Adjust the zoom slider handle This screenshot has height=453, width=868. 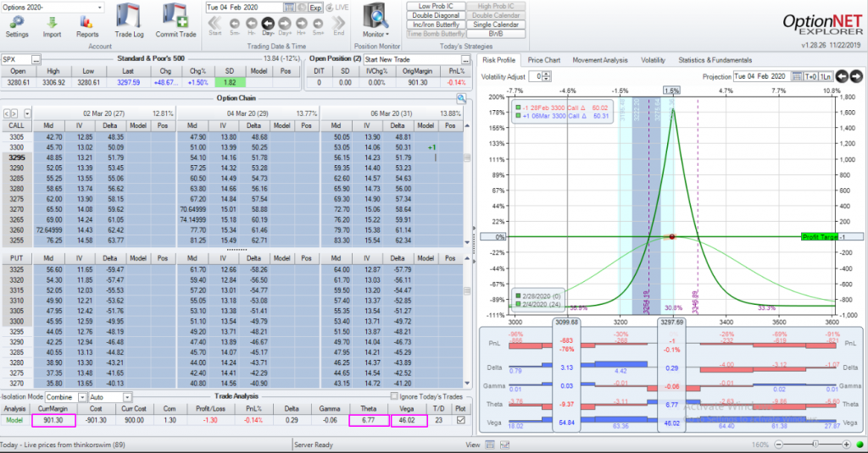tap(815, 445)
